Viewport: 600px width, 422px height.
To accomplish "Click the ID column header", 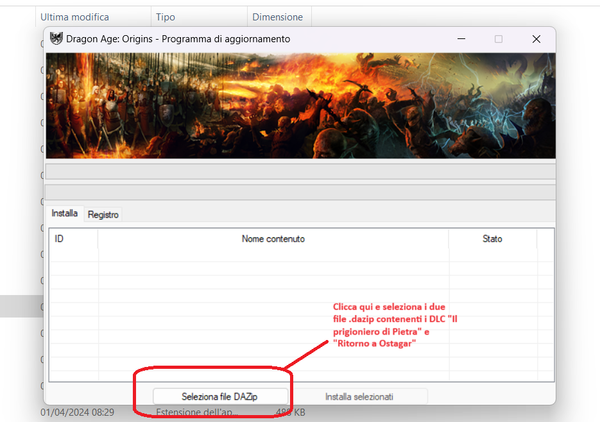I will pos(74,239).
